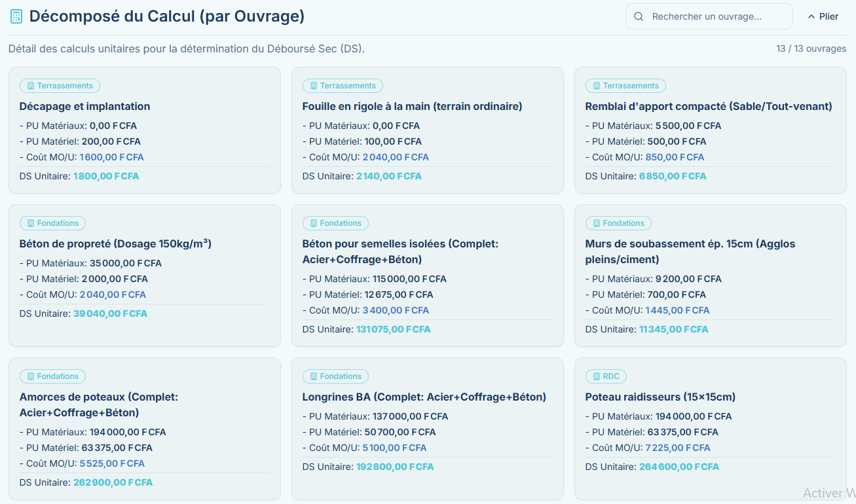Click the DS Unitaire value 39 040,00 F CFA
Image resolution: width=856 pixels, height=504 pixels.
click(110, 314)
